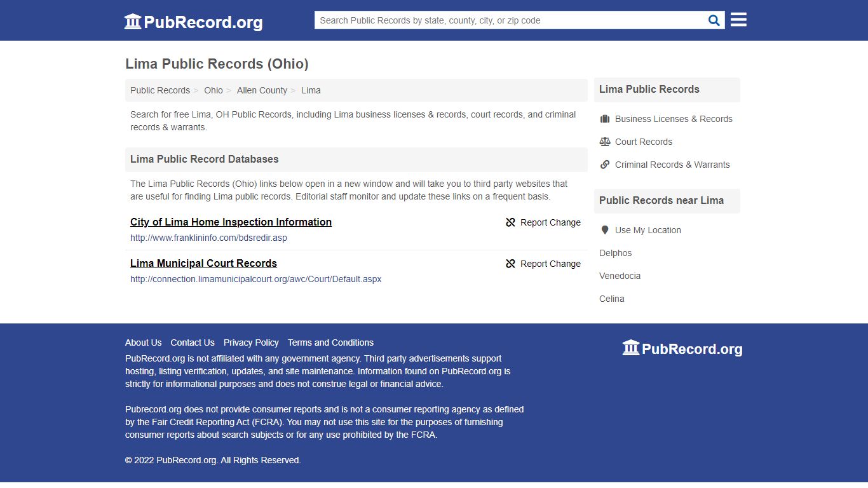Open Privacy Policy footer link
The image size is (868, 488).
coord(251,342)
